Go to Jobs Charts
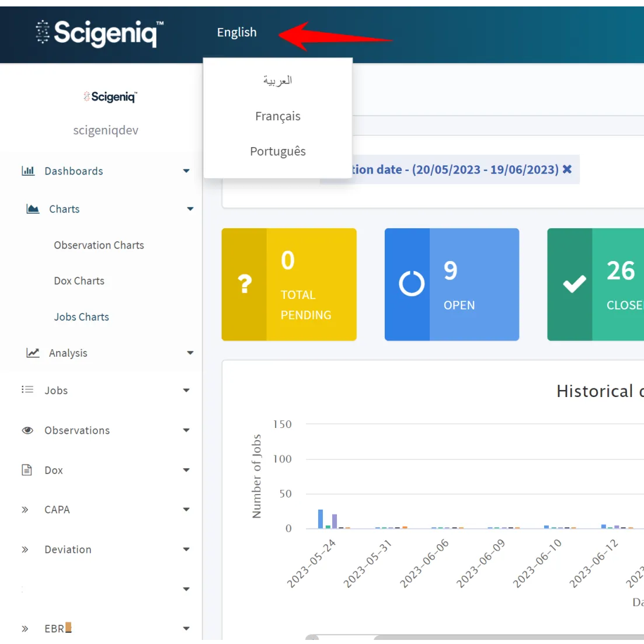This screenshot has height=644, width=644. coord(81,317)
